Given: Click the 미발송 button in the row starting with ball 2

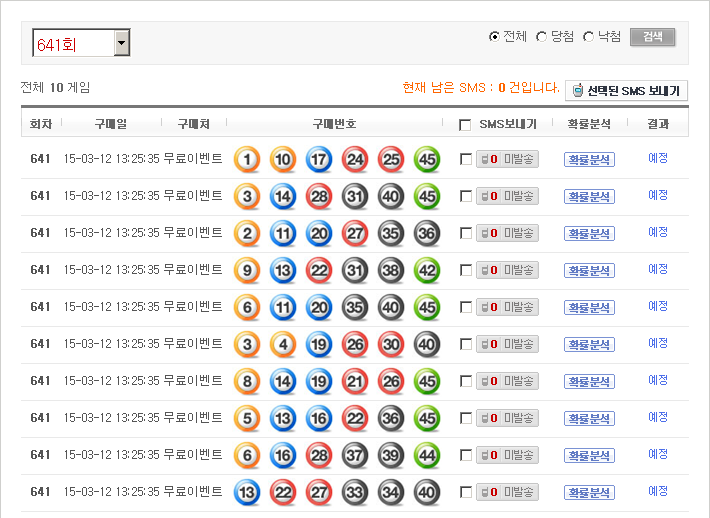Looking at the screenshot, I should [508, 233].
